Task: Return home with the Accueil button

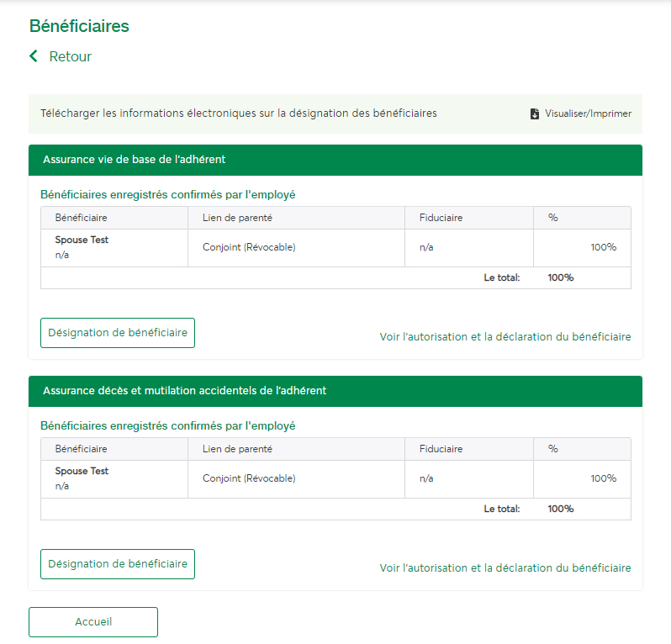Action: pos(93,622)
